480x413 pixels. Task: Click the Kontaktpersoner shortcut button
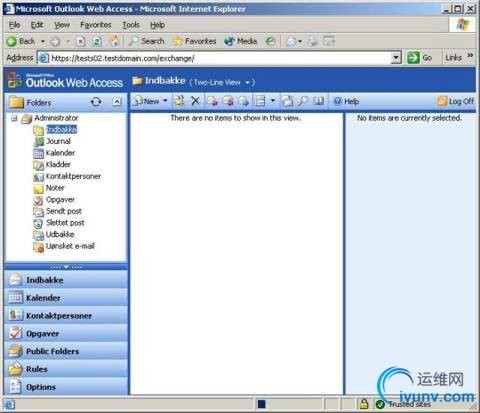pyautogui.click(x=66, y=315)
